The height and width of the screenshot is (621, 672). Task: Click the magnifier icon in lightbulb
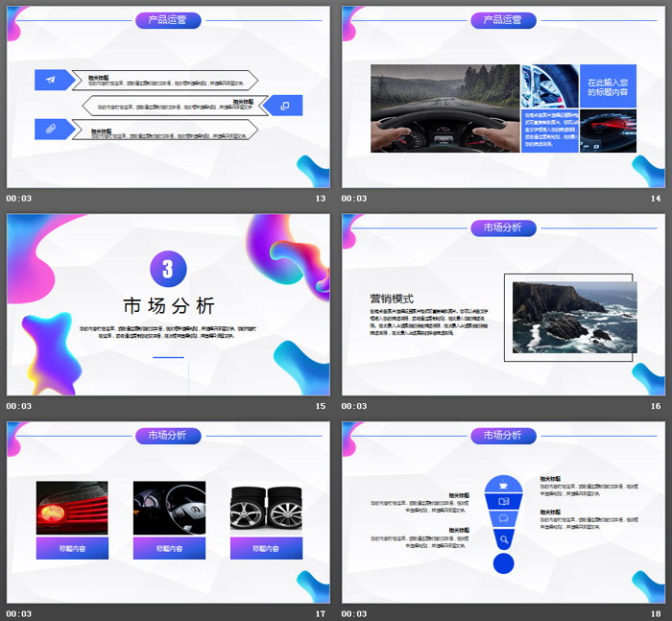click(504, 539)
